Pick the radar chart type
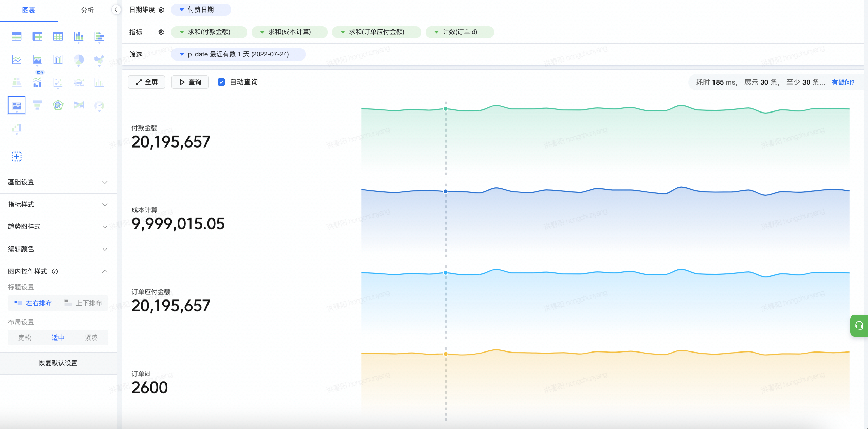 (x=58, y=105)
